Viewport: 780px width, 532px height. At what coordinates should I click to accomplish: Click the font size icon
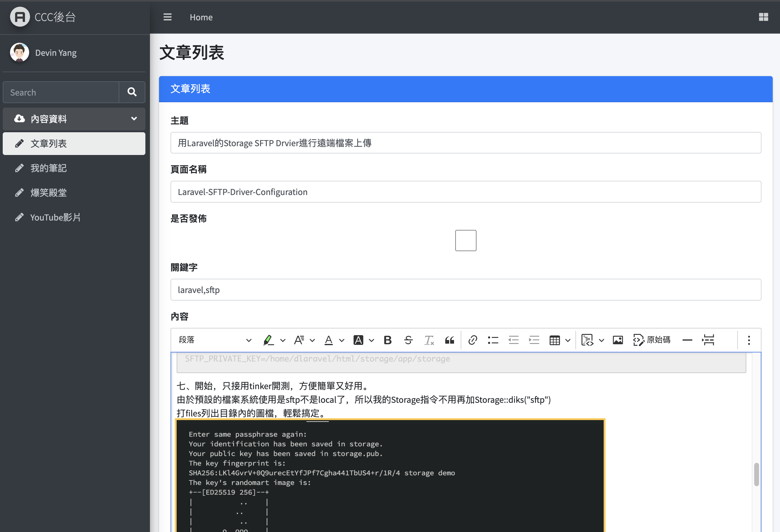pyautogui.click(x=299, y=340)
